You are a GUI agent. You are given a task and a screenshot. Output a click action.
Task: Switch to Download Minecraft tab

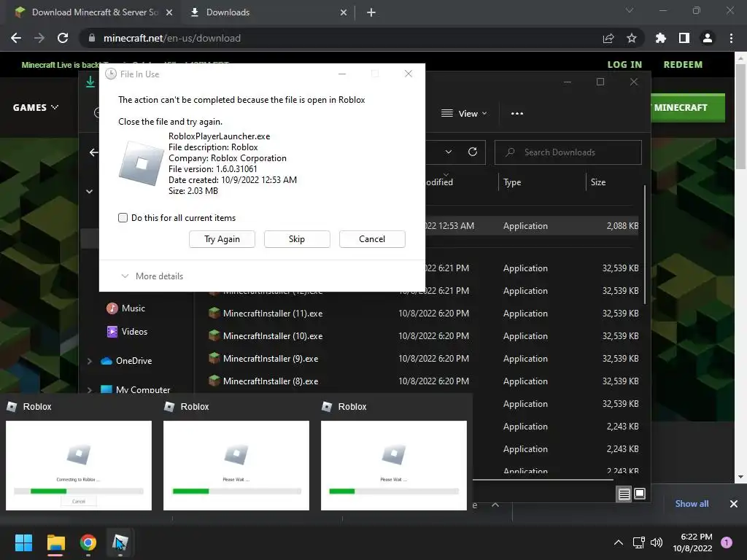click(93, 12)
